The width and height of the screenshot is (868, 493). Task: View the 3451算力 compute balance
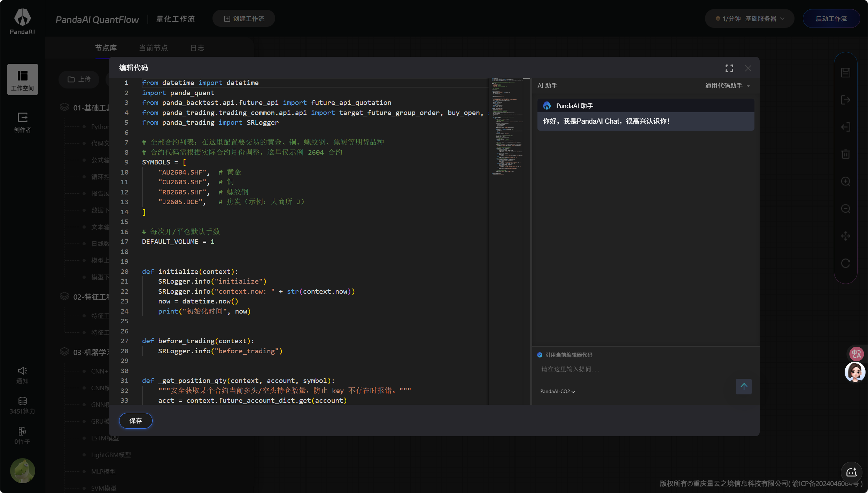(23, 406)
